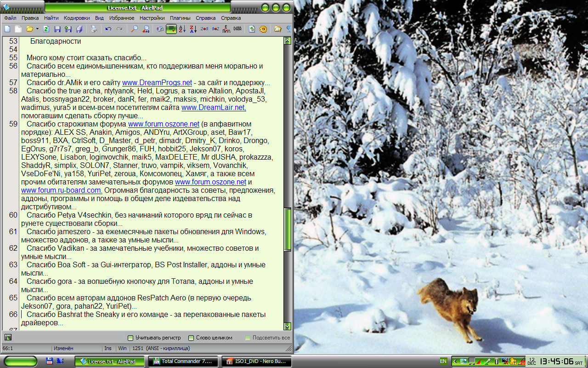Click the DATA toolbar icon
The width and height of the screenshot is (588, 368).
[237, 29]
